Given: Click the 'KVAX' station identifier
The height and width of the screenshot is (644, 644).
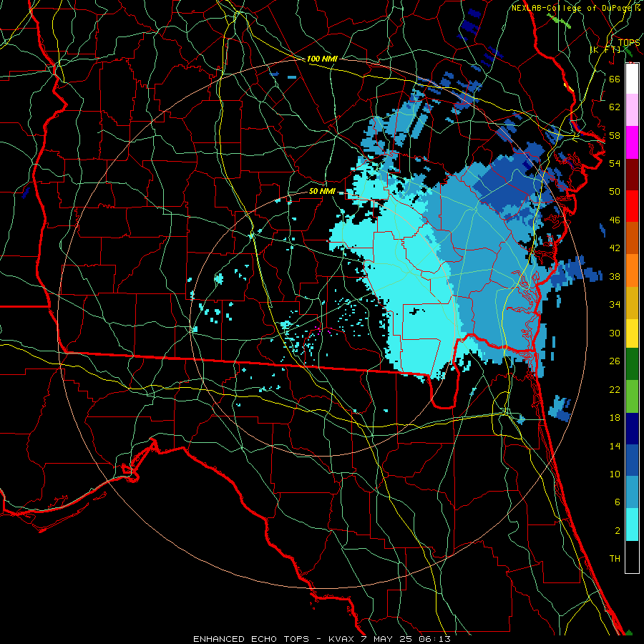Looking at the screenshot, I should click(x=343, y=639).
